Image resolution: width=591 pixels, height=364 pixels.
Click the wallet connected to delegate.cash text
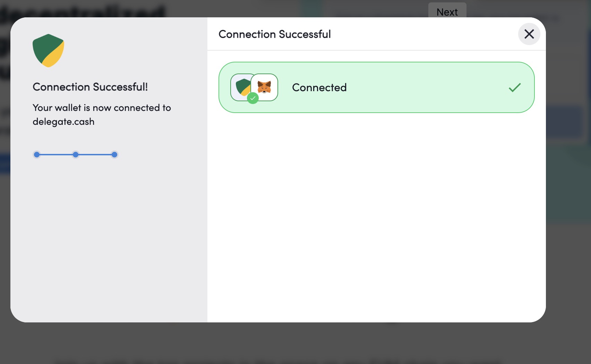102,114
